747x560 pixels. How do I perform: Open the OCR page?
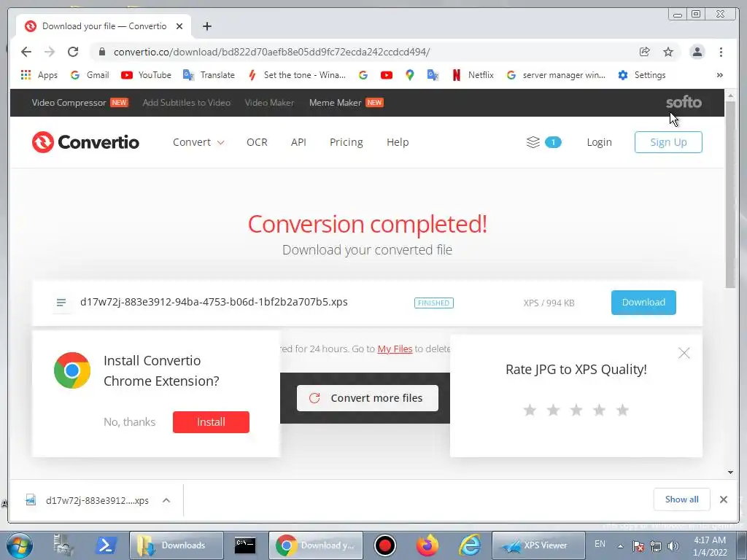[257, 142]
